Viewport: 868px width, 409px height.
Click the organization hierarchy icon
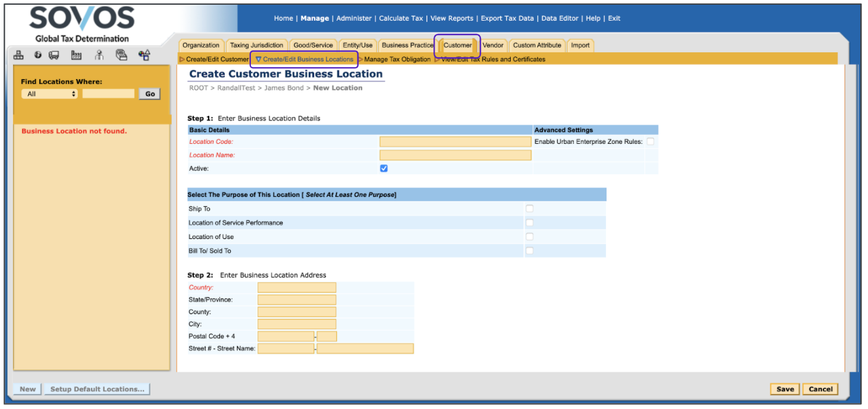(x=18, y=55)
